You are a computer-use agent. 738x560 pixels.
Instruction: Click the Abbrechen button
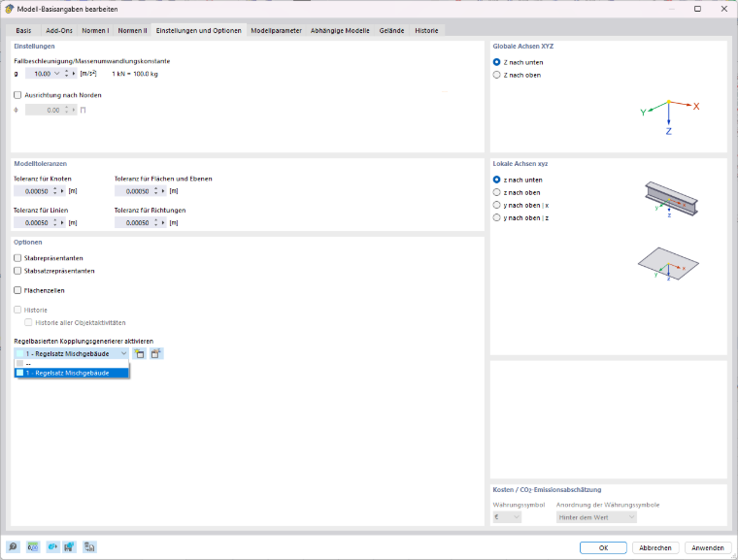pos(655,547)
